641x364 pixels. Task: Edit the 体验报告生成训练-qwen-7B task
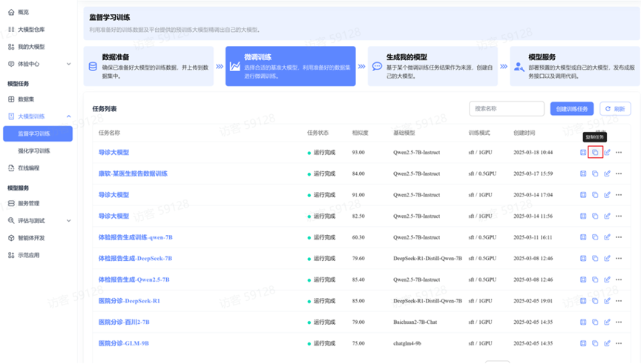coord(608,237)
